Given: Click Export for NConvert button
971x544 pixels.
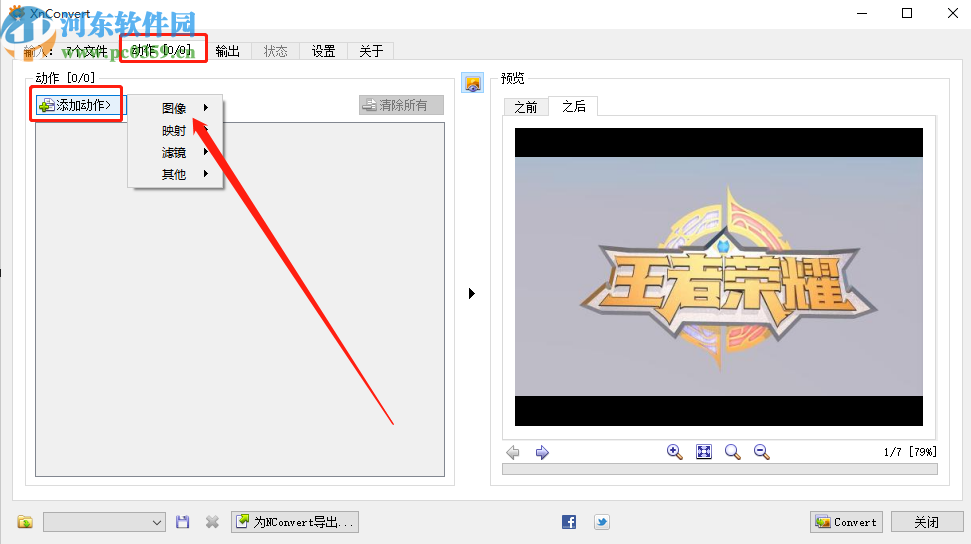Looking at the screenshot, I should (295, 522).
